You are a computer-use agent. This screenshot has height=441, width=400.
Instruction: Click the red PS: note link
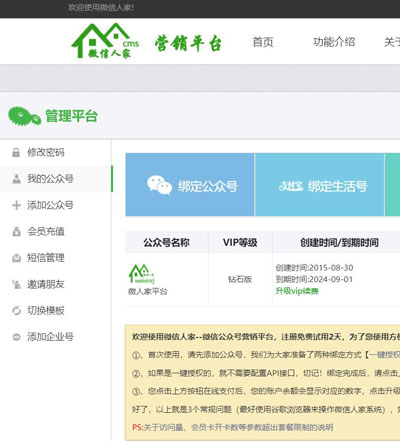click(232, 427)
